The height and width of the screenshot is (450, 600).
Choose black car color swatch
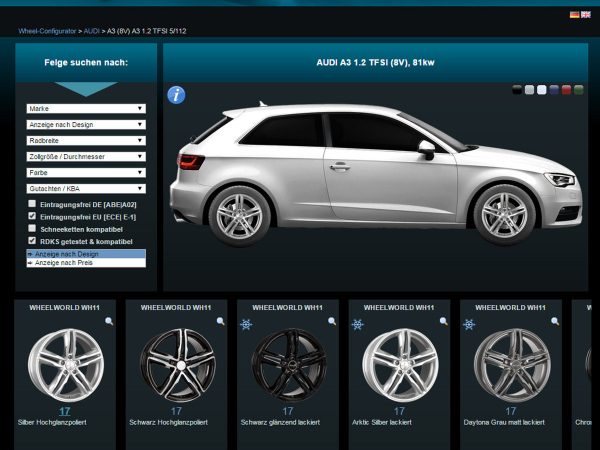pos(517,90)
